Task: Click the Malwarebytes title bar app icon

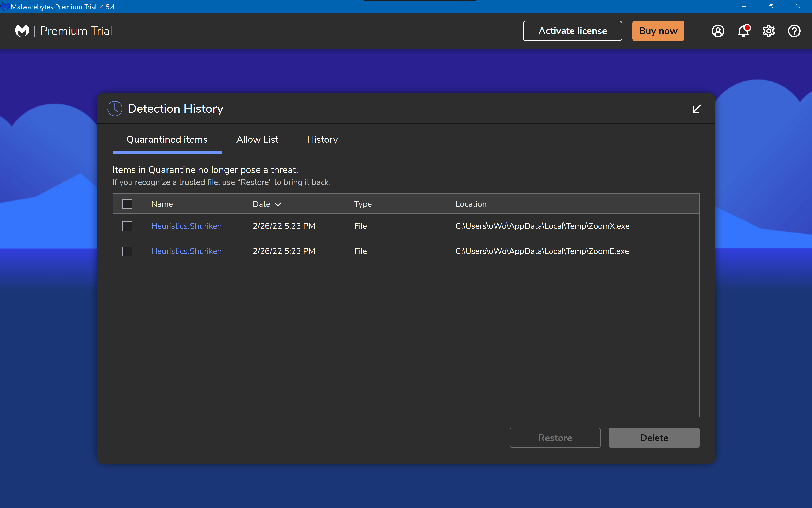Action: click(x=5, y=6)
